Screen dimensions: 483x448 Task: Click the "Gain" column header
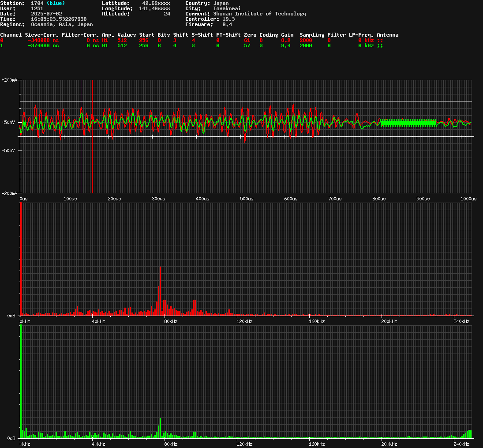[288, 35]
